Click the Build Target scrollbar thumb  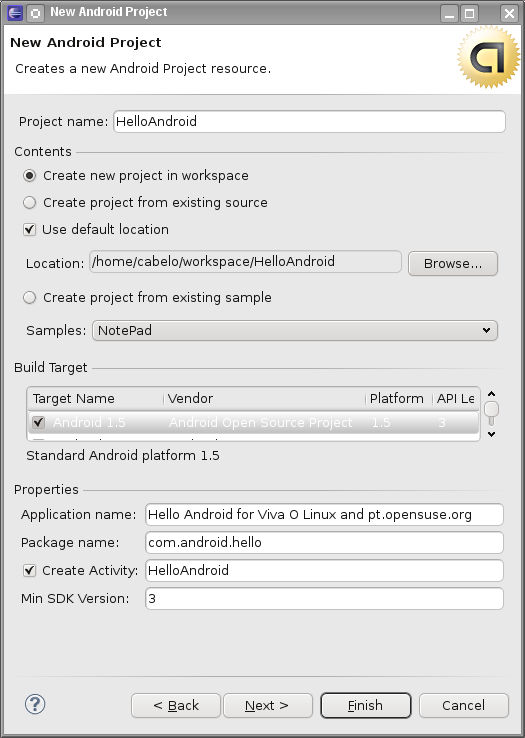click(x=492, y=409)
